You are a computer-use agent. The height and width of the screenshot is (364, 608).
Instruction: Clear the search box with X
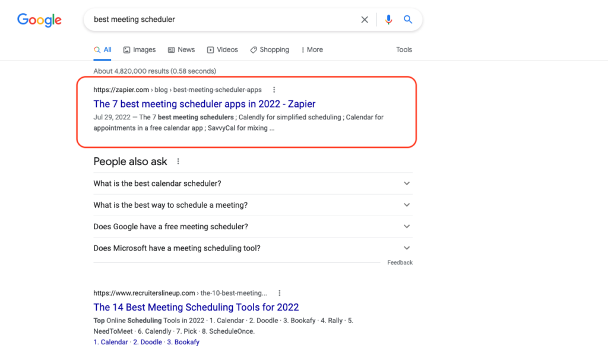[x=365, y=20]
